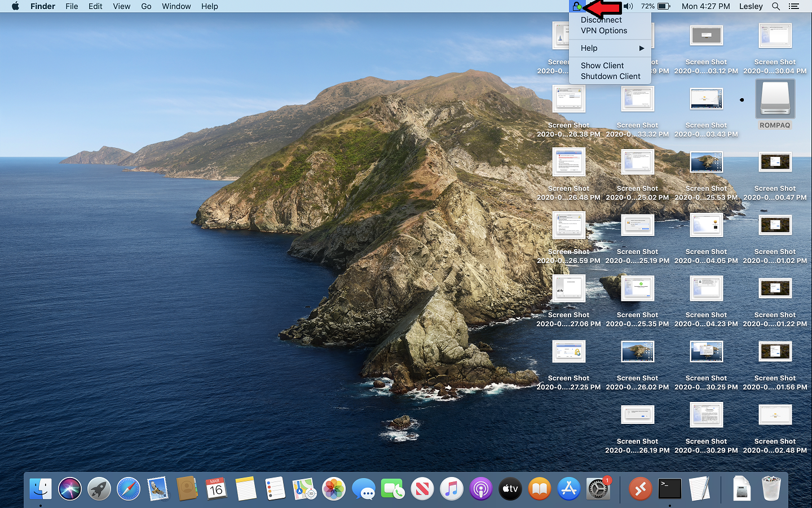812x508 pixels.
Task: Open the Apple menu
Action: (x=15, y=6)
